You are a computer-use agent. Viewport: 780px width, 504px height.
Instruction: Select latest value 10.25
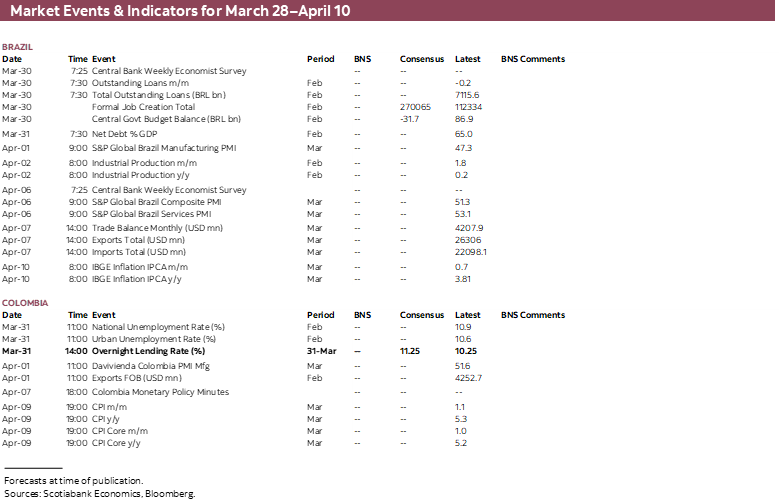pyautogui.click(x=466, y=351)
